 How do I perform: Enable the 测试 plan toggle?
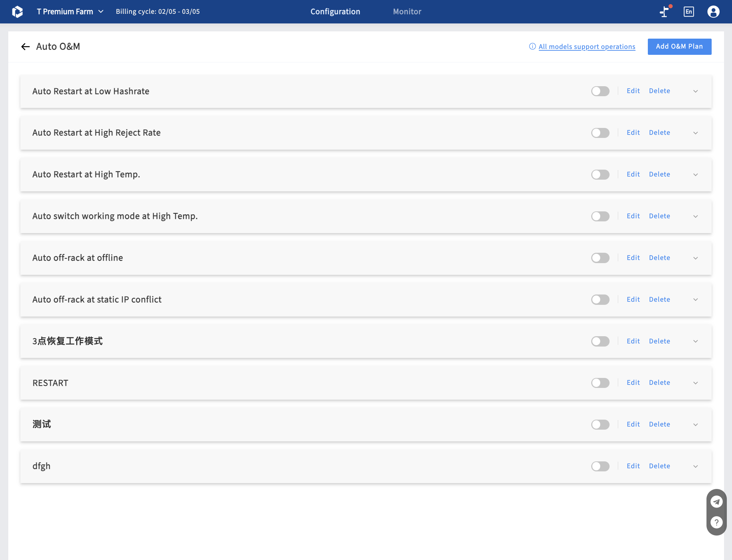(x=600, y=424)
